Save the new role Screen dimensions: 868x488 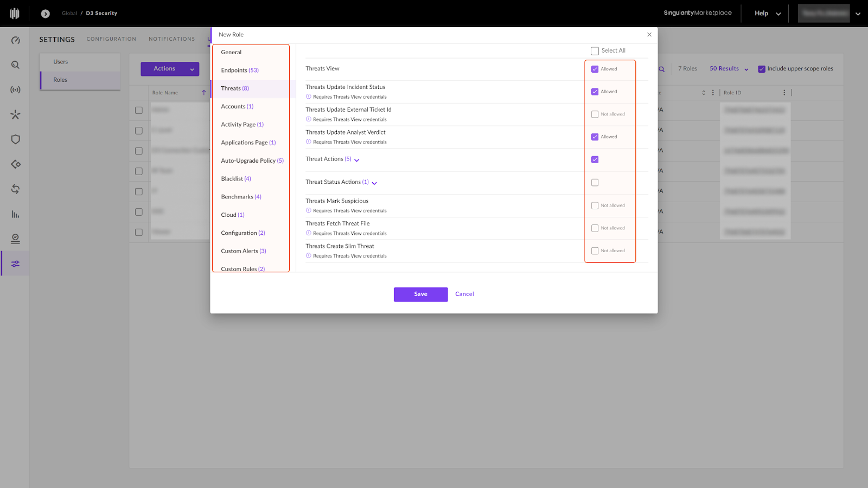click(420, 294)
